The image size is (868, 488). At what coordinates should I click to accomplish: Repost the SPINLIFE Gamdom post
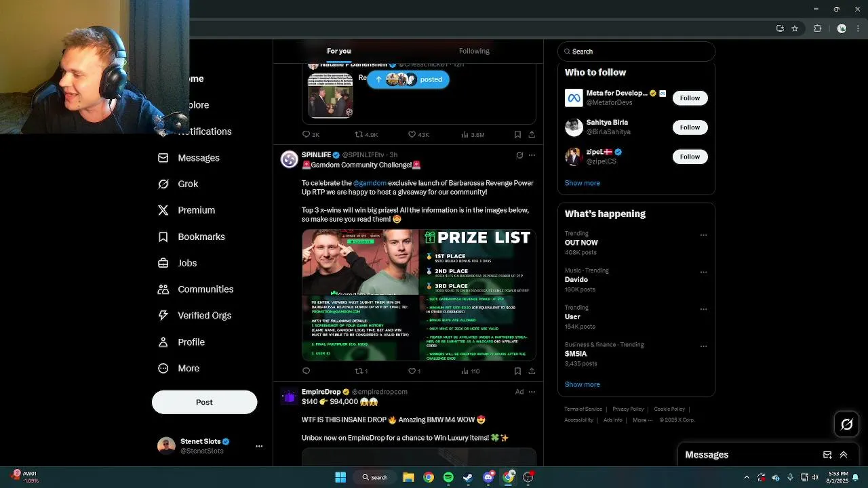[361, 371]
